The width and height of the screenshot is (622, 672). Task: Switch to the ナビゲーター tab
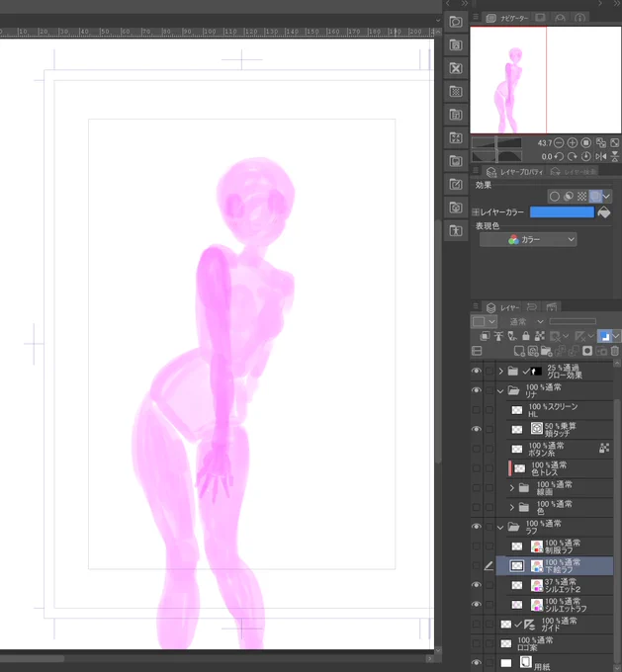point(506,18)
